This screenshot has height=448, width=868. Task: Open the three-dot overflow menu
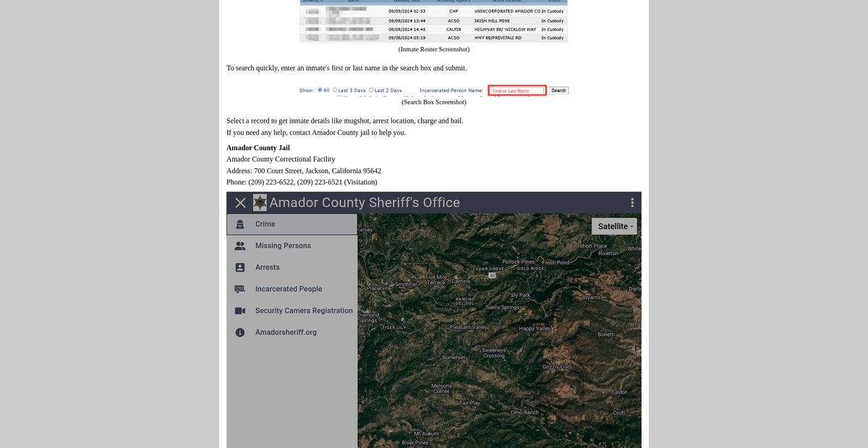pos(632,203)
